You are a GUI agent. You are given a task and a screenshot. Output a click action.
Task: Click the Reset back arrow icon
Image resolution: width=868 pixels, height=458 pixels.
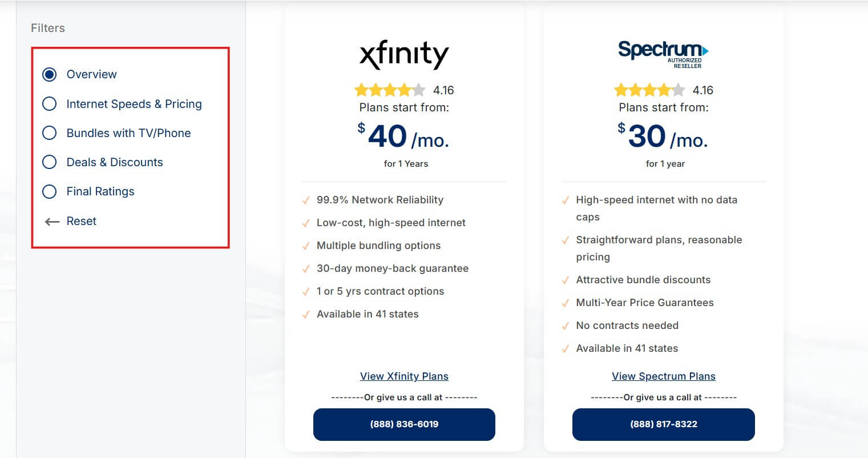pyautogui.click(x=52, y=222)
